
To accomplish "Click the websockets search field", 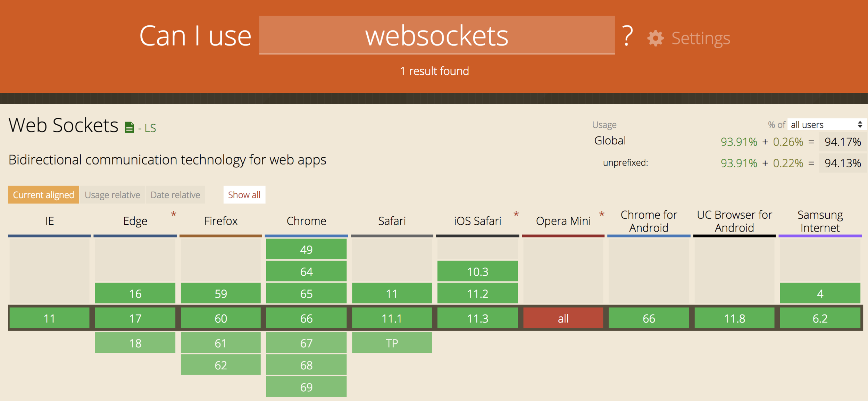I will (x=436, y=35).
